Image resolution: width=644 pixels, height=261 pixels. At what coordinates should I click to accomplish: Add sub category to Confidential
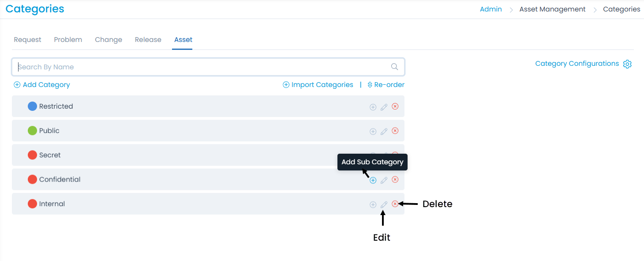tap(373, 180)
